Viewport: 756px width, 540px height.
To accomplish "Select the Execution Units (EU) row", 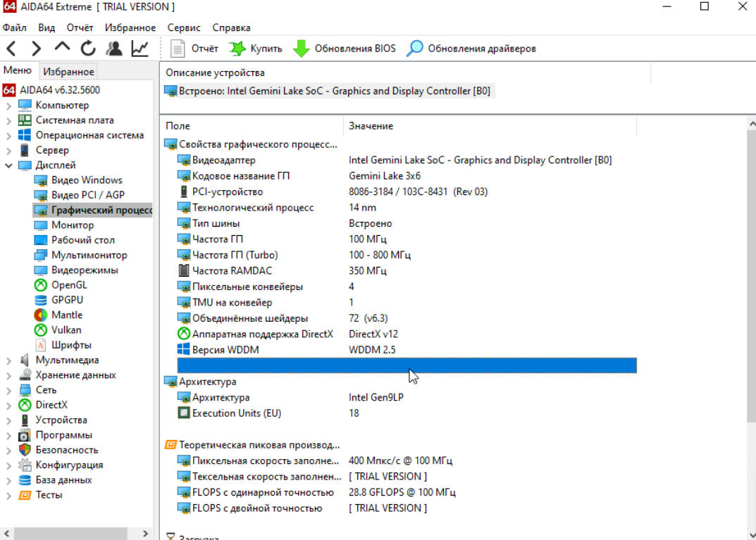I will pos(407,413).
